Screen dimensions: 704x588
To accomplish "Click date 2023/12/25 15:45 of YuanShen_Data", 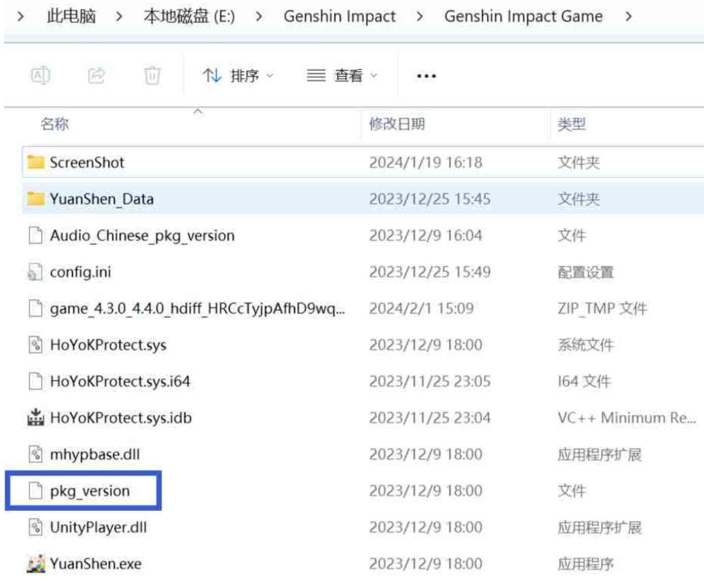I will (430, 199).
